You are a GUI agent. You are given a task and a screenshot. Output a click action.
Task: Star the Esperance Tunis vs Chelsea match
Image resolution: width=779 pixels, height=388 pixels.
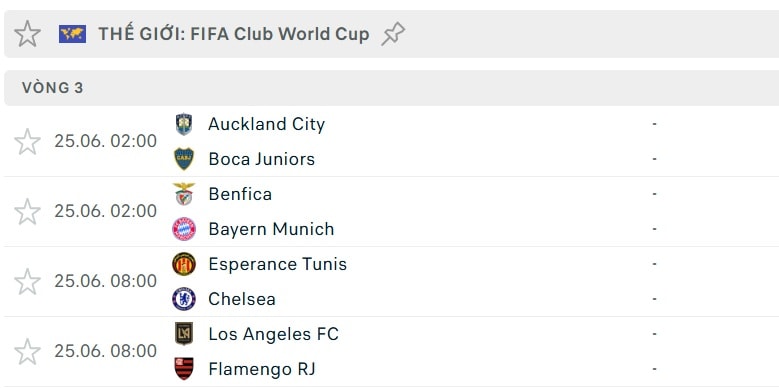(x=27, y=282)
